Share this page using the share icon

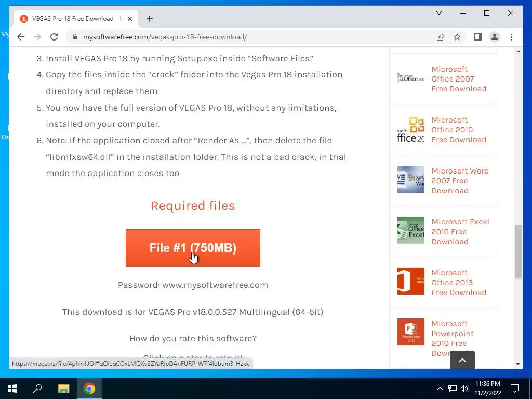click(x=441, y=37)
